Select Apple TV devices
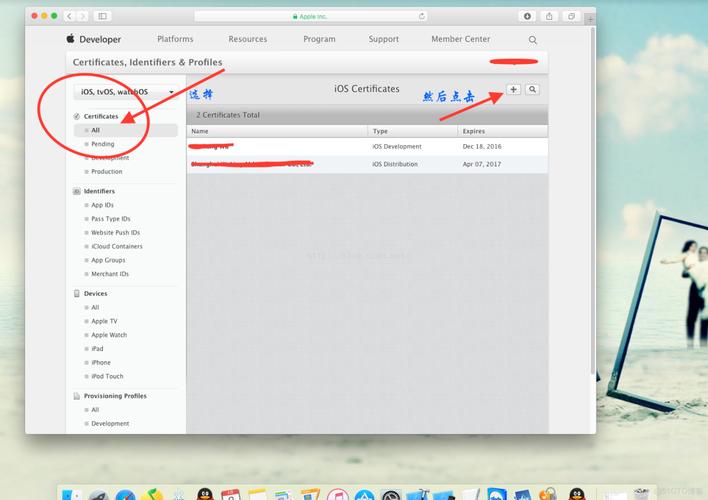 coord(104,321)
